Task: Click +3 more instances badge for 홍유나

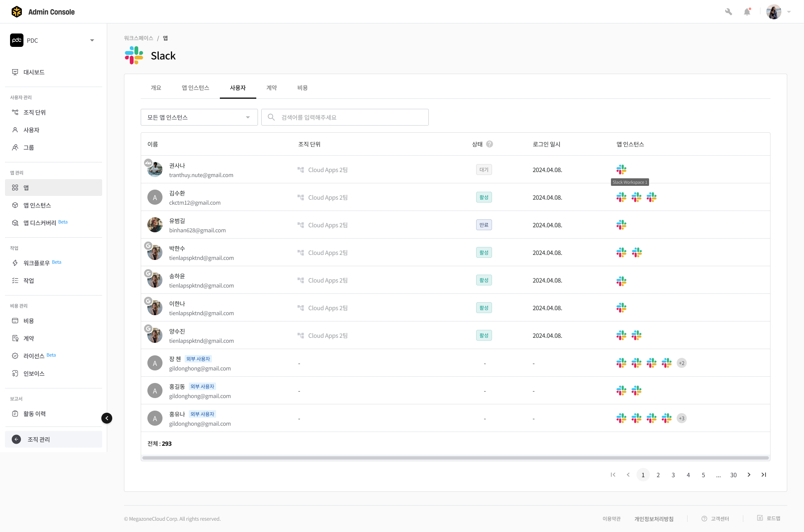Action: [x=682, y=418]
